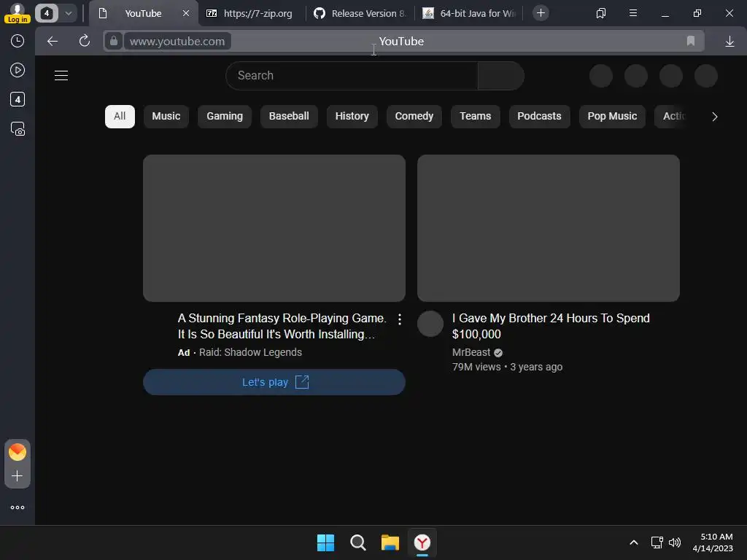
Task: Select the Gaming filter chip
Action: click(x=225, y=116)
